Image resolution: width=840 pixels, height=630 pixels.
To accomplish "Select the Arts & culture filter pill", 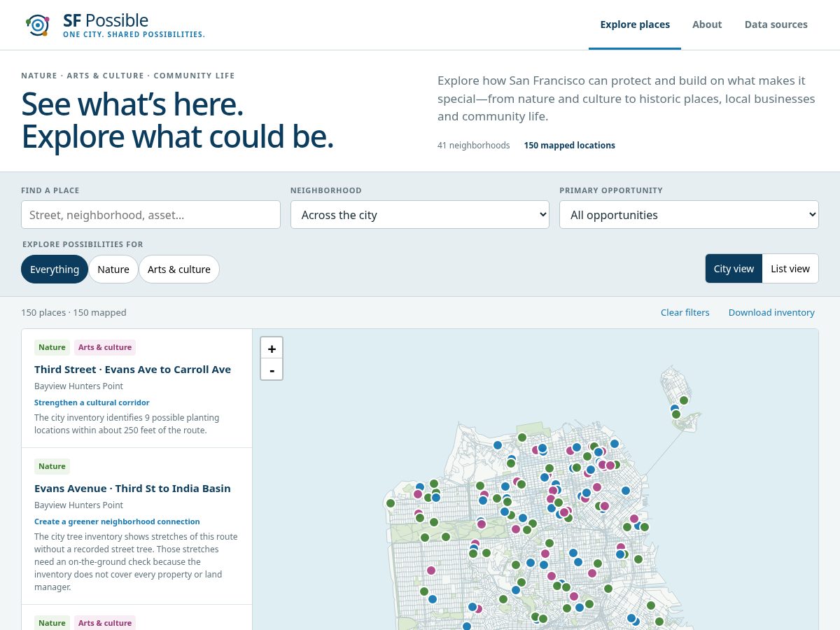I will click(179, 269).
